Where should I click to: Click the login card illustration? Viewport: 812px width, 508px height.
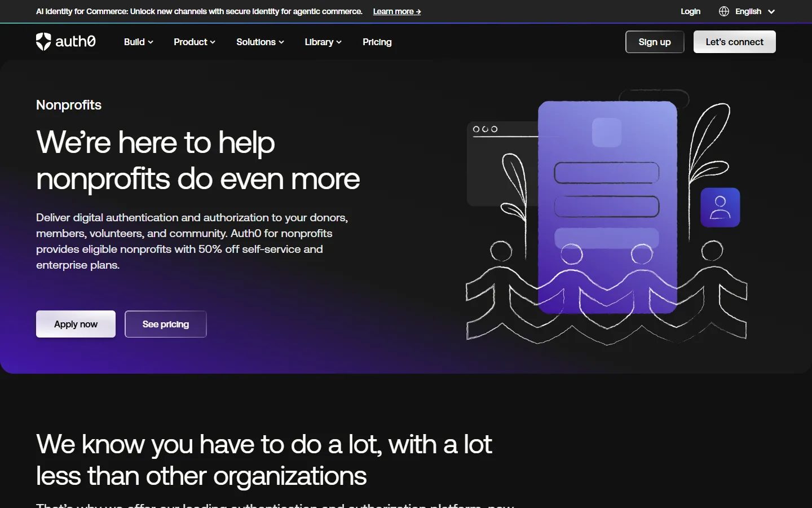(x=607, y=207)
